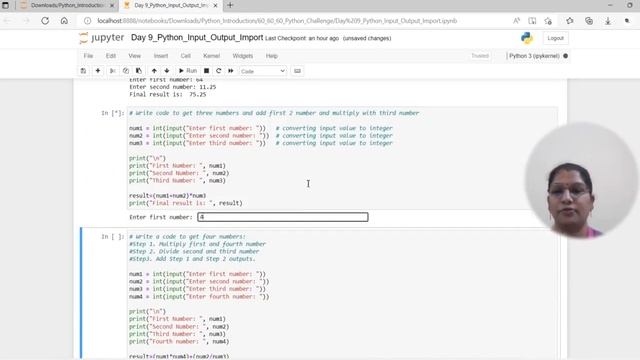View site information icon in the address bar
Screen dimensions: 640x360
pyautogui.click(x=87, y=21)
